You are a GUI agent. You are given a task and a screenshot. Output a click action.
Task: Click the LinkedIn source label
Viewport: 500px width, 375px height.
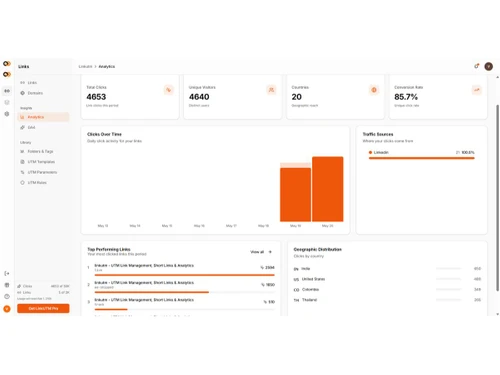(381, 152)
